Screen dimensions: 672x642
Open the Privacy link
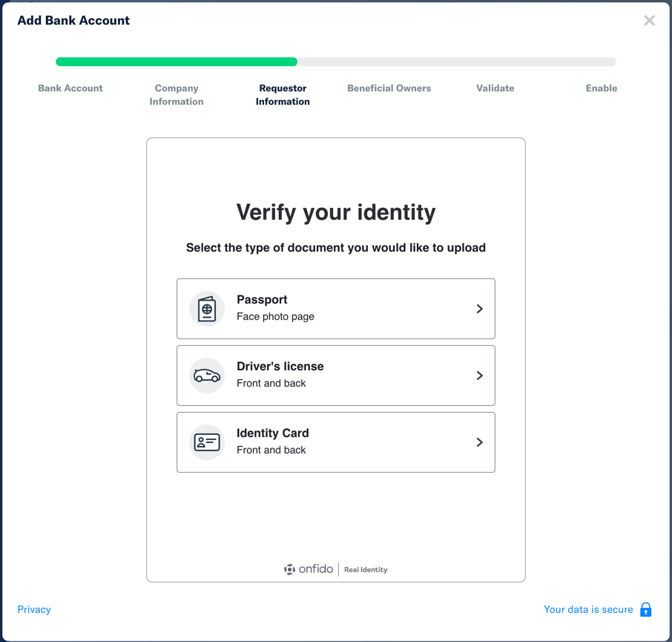[34, 609]
